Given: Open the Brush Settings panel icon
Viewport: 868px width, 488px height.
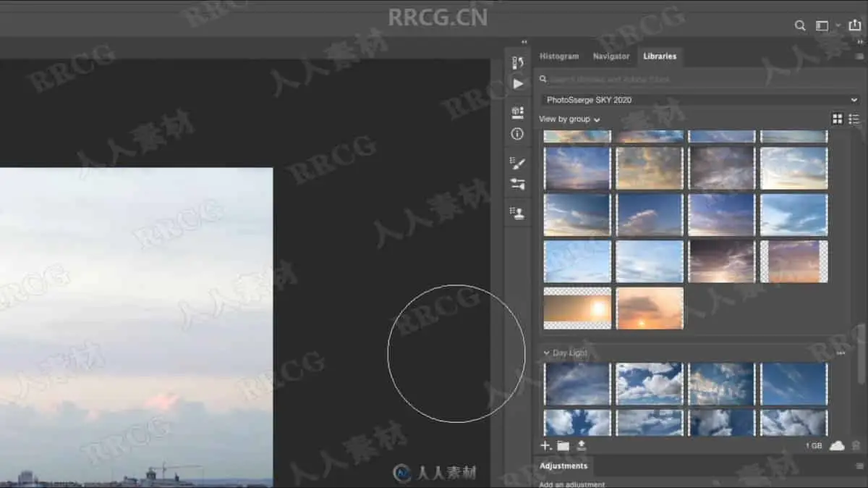Looking at the screenshot, I should (x=517, y=164).
